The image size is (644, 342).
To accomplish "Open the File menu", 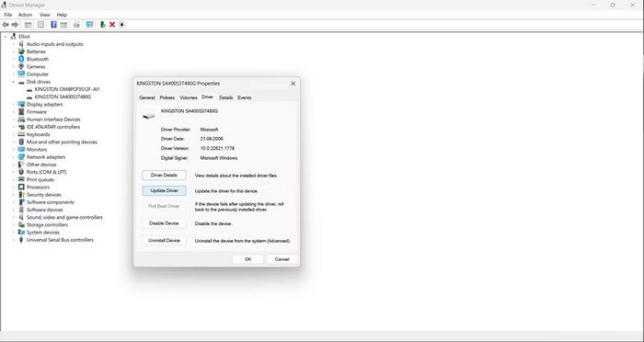I will (x=7, y=15).
